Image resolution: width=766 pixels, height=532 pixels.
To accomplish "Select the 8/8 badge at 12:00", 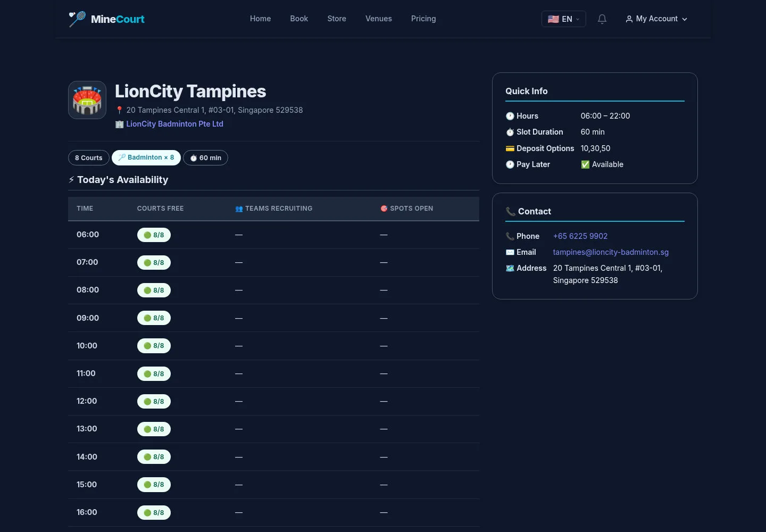I will (x=154, y=402).
